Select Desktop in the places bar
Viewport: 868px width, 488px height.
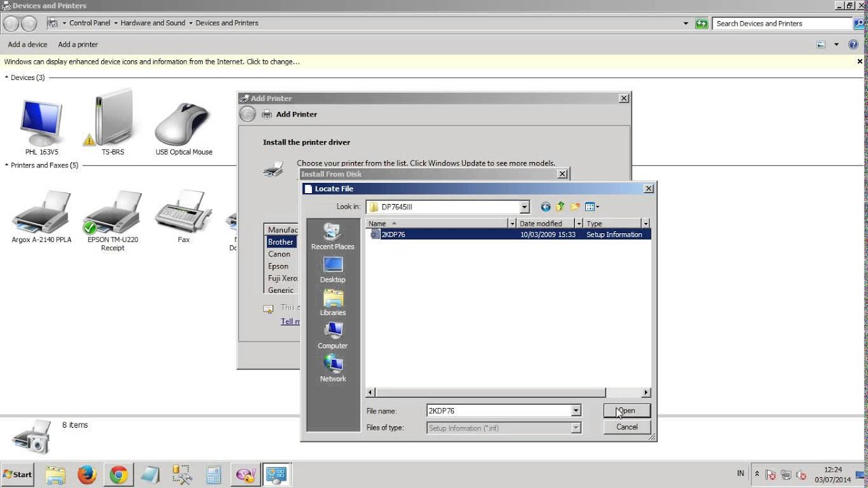coord(332,270)
